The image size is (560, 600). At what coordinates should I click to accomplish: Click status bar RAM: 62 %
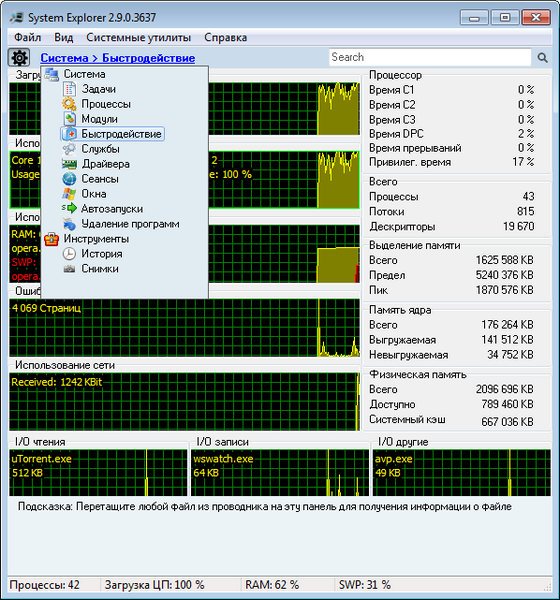point(272,585)
